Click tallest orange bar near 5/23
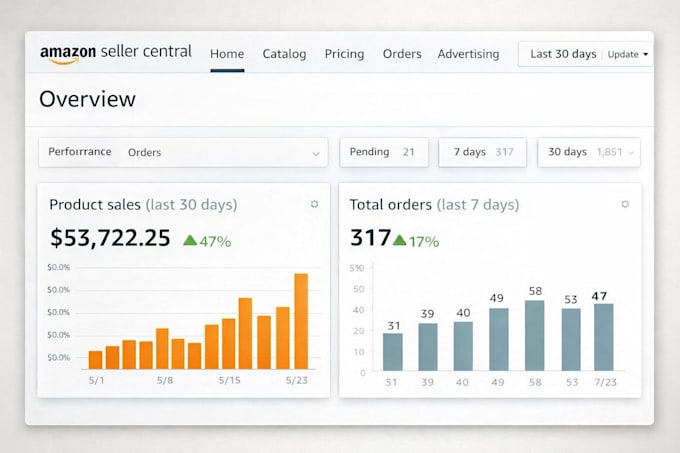The image size is (680, 453). pos(301,321)
